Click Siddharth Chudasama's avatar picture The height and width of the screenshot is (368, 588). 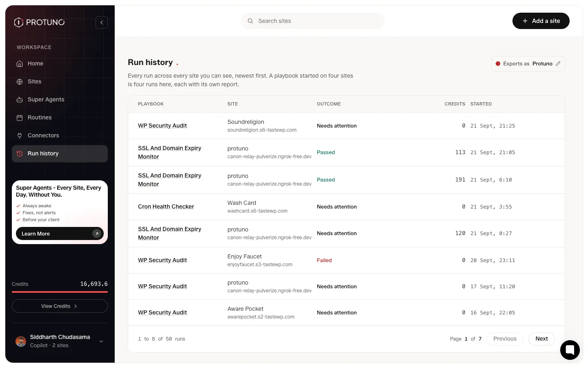click(x=21, y=341)
